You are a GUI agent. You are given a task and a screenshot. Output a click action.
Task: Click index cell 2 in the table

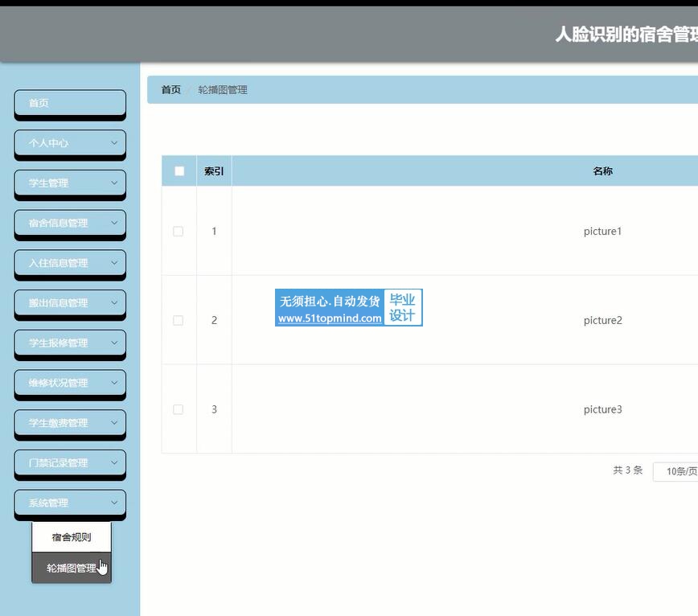coord(214,320)
